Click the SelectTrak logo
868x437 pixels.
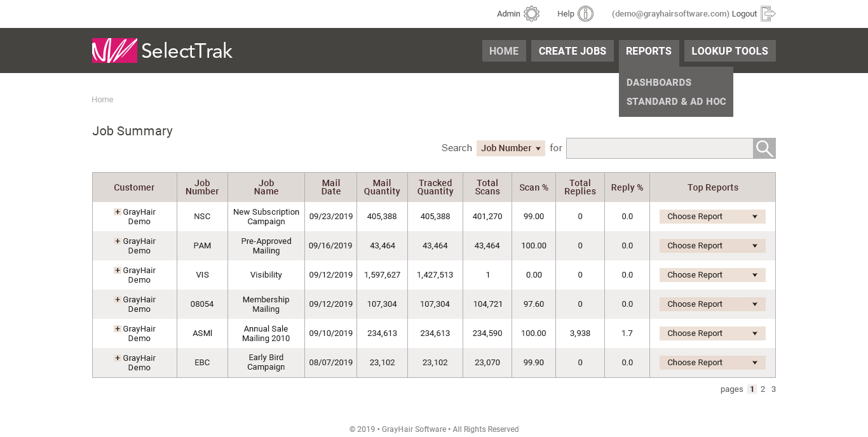tap(163, 51)
